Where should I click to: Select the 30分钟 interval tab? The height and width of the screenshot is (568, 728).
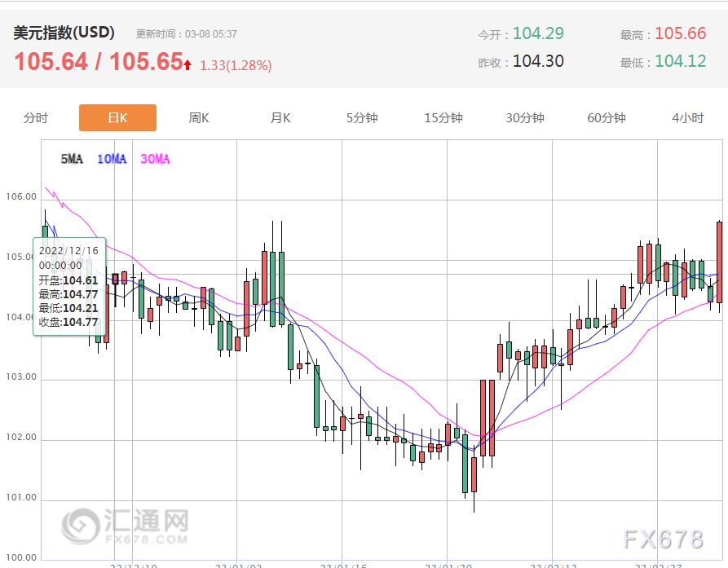point(525,118)
